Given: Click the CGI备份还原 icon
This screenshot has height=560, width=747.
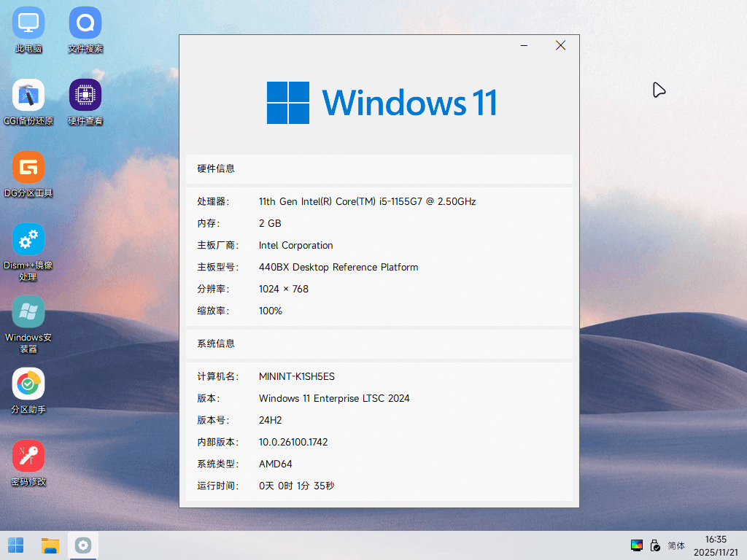Looking at the screenshot, I should 28,102.
